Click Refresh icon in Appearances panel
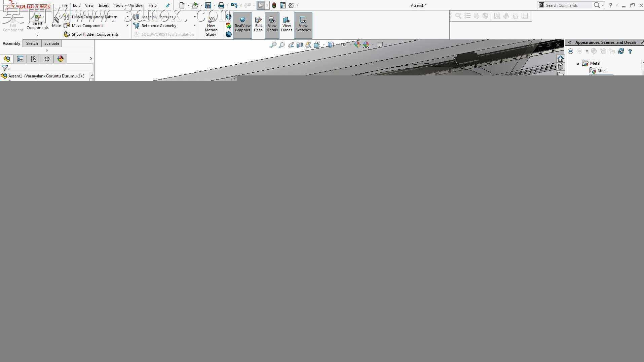 pyautogui.click(x=621, y=51)
